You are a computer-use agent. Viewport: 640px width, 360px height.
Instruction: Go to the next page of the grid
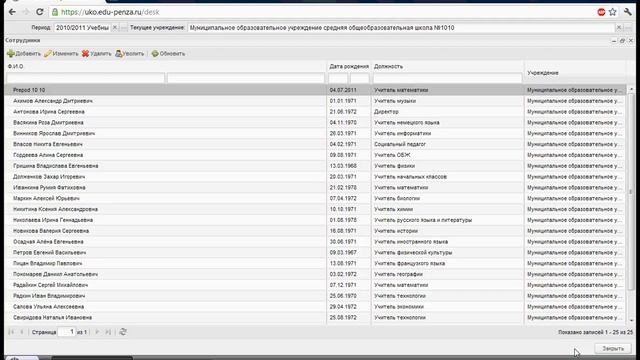[x=97, y=332]
